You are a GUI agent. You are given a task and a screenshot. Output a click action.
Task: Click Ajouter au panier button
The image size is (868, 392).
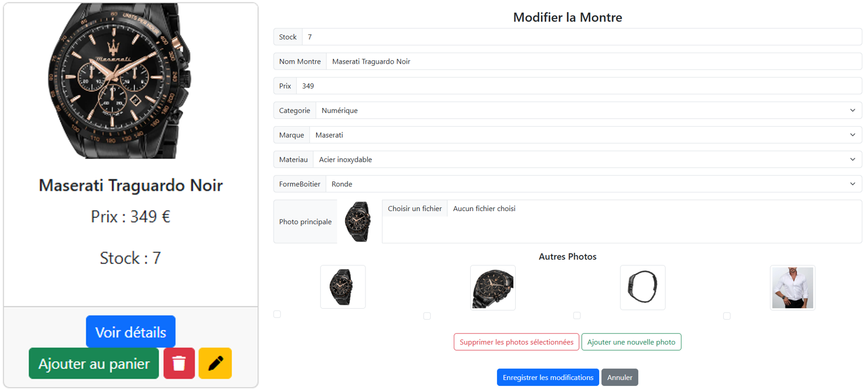94,363
